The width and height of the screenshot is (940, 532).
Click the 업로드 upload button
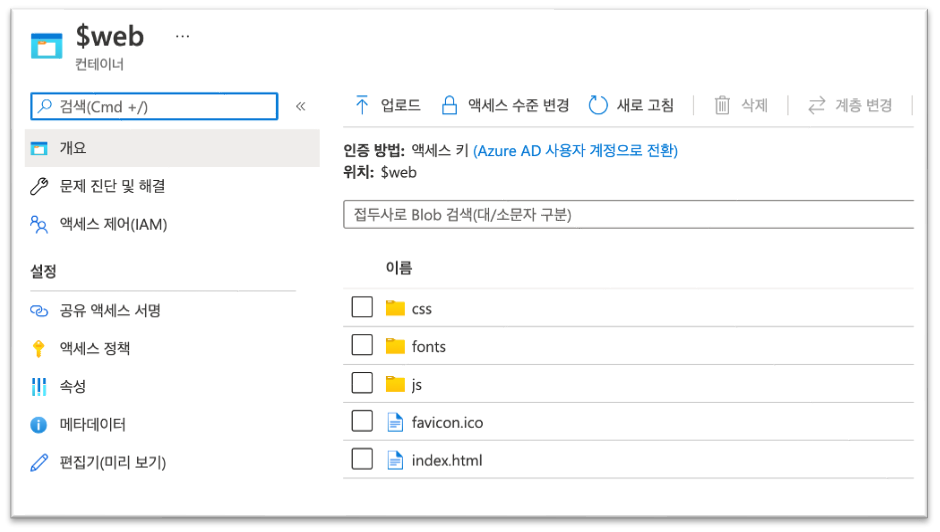(387, 106)
